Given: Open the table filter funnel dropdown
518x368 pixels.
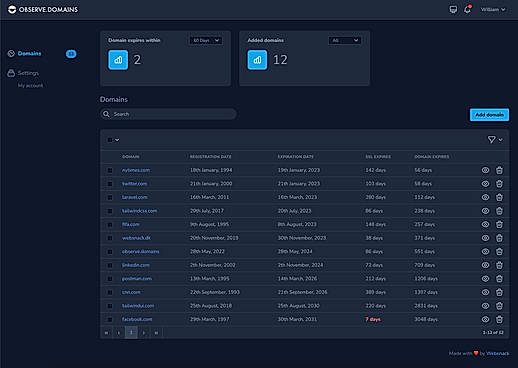Looking at the screenshot, I should click(x=495, y=140).
